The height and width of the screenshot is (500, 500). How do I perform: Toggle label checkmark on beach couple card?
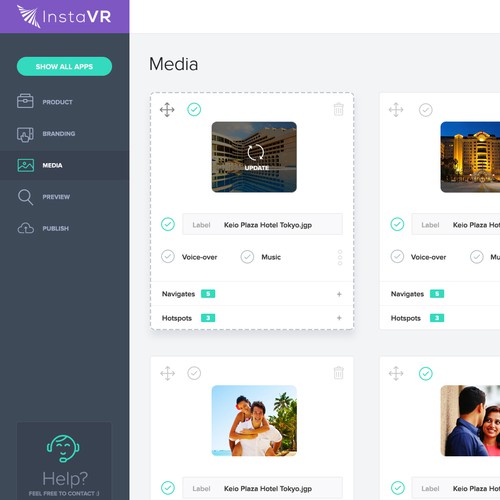[168, 488]
